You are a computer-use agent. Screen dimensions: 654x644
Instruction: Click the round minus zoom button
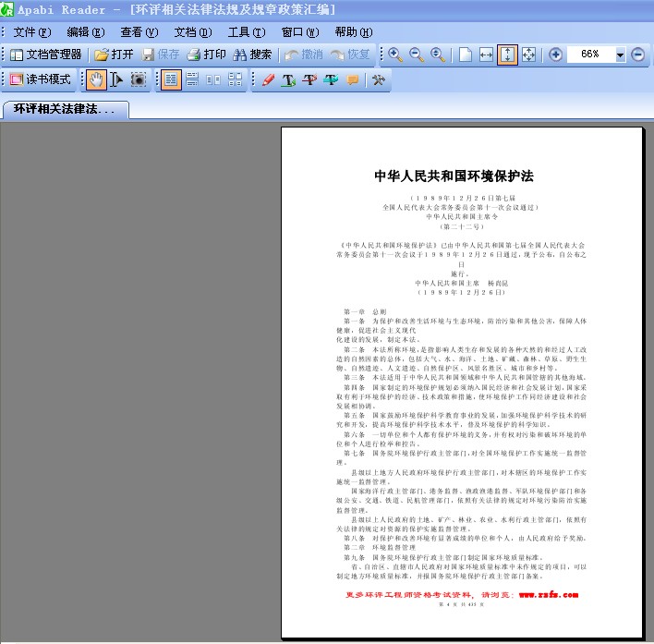637,55
